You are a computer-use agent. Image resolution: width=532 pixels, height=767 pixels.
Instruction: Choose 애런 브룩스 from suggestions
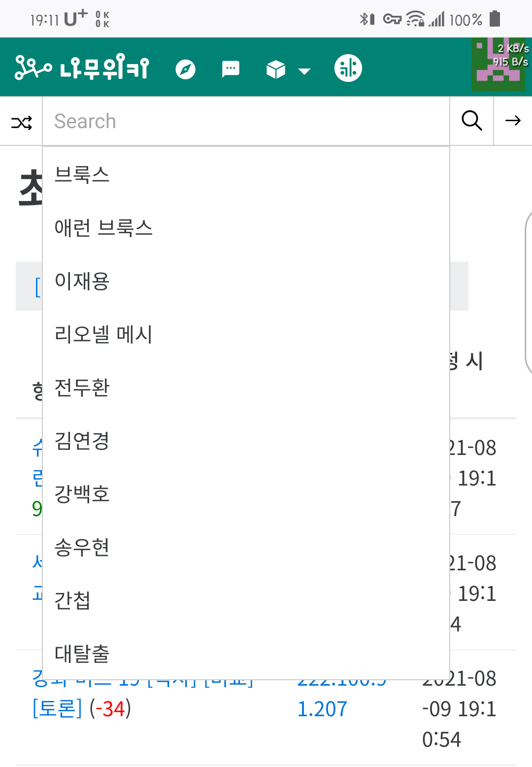pyautogui.click(x=103, y=228)
